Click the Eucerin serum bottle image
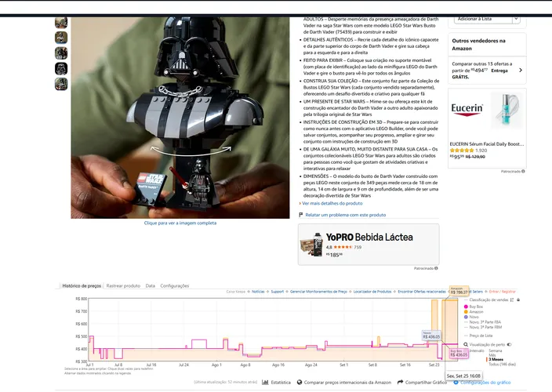552x392 pixels. click(506, 109)
